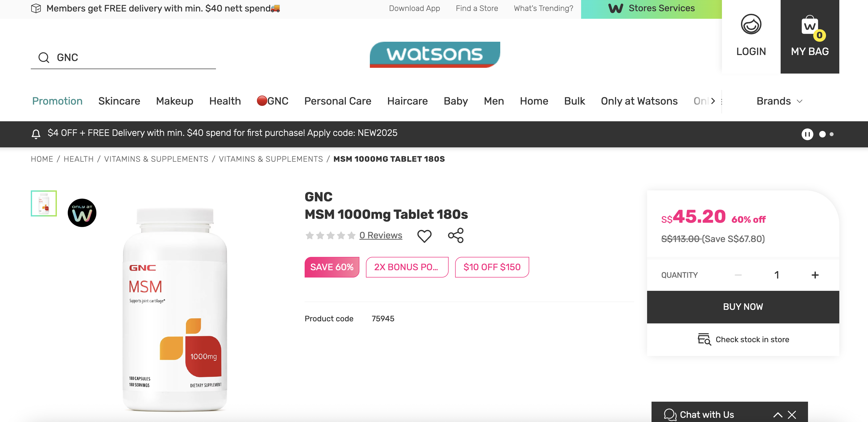
Task: Open the Personal Care category
Action: coord(338,101)
